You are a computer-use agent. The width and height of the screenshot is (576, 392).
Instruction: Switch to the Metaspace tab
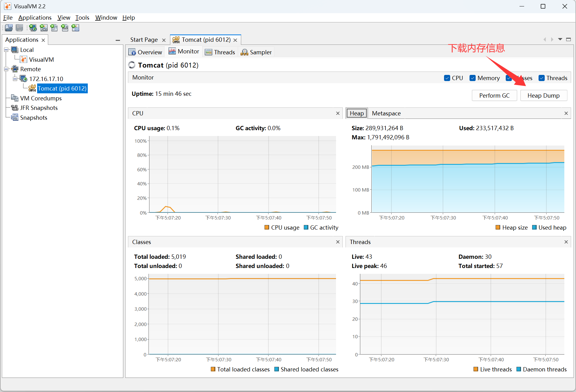point(386,113)
